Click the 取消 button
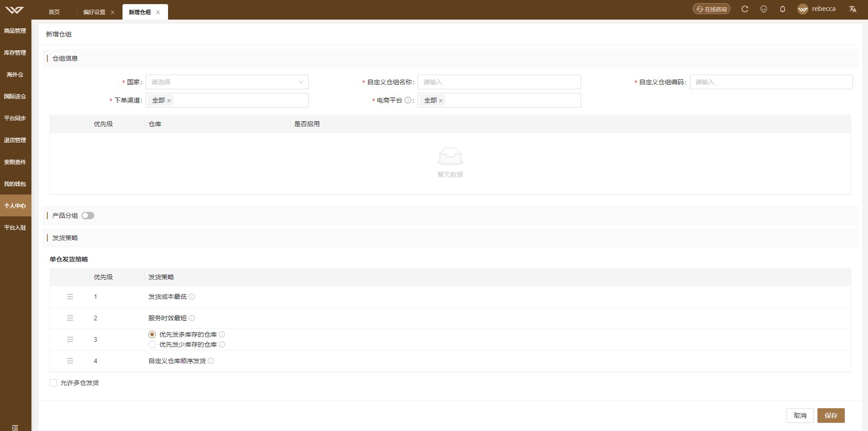868x431 pixels. tap(800, 416)
